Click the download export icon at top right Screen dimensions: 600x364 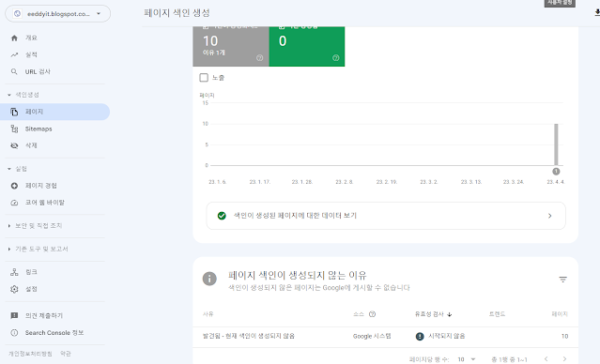(597, 12)
